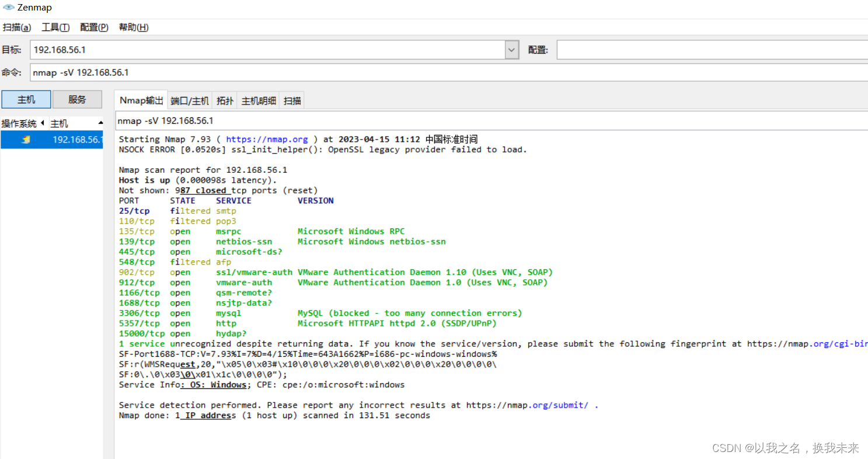
Task: Click VMware Authentication Daemon 1.10 text
Action: tap(425, 272)
